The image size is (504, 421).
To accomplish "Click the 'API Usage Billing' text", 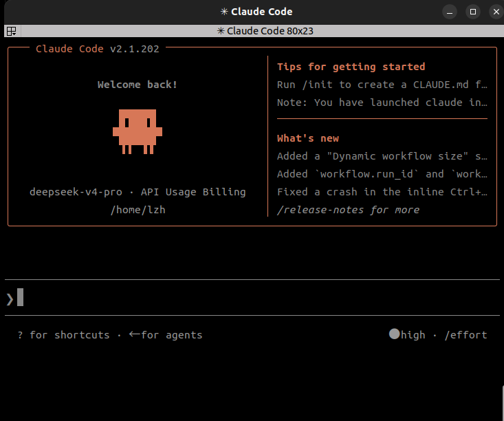I will [x=193, y=192].
